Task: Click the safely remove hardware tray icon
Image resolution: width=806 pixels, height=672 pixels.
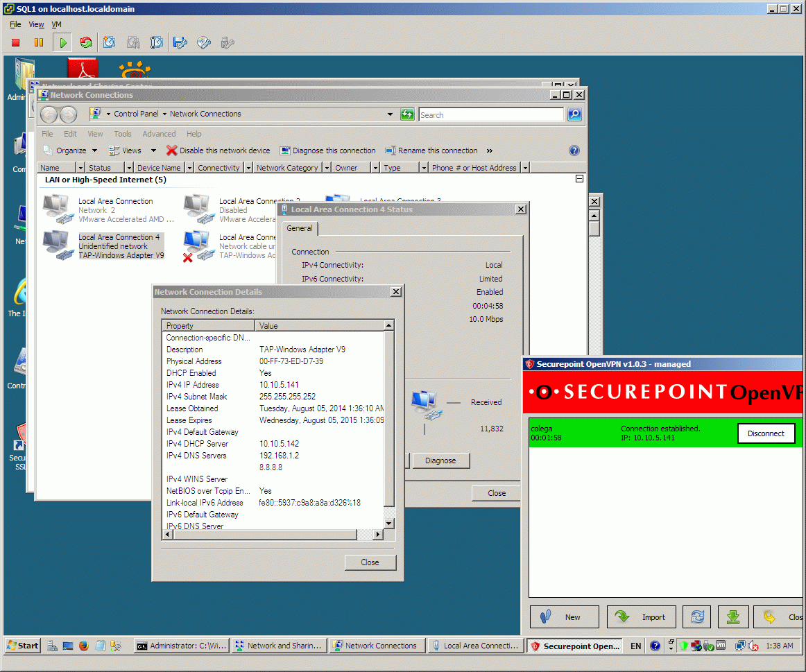Action: pyautogui.click(x=709, y=646)
